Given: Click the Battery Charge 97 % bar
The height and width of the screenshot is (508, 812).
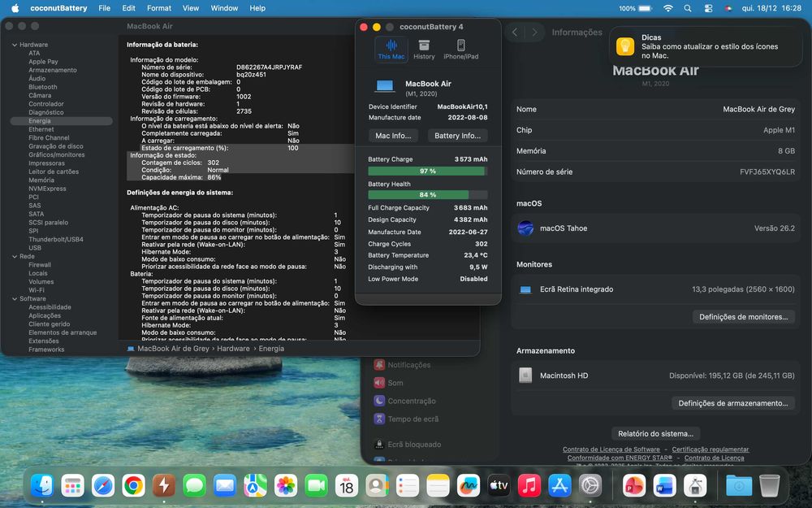Looking at the screenshot, I should click(428, 171).
